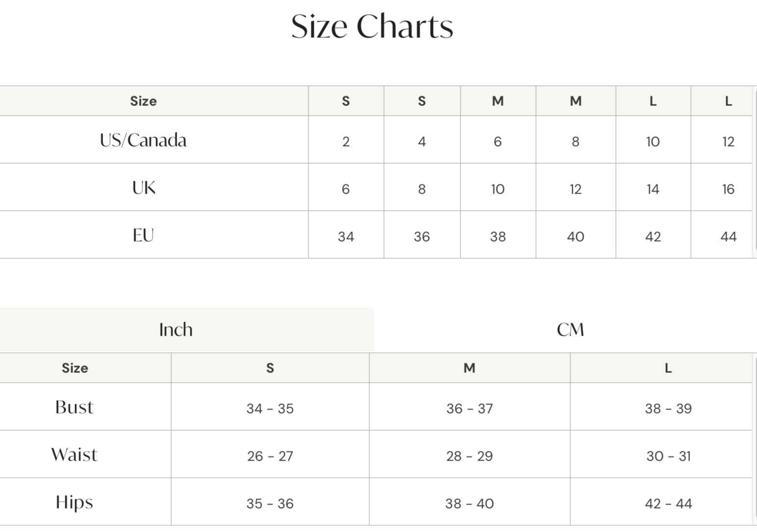Click the US/Canada row label
The height and width of the screenshot is (532, 757).
[143, 141]
